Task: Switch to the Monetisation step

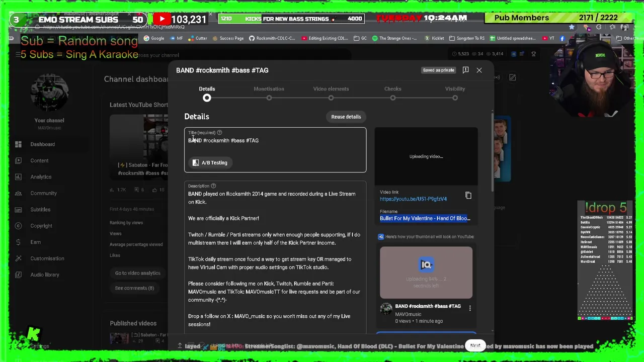Action: pyautogui.click(x=269, y=89)
